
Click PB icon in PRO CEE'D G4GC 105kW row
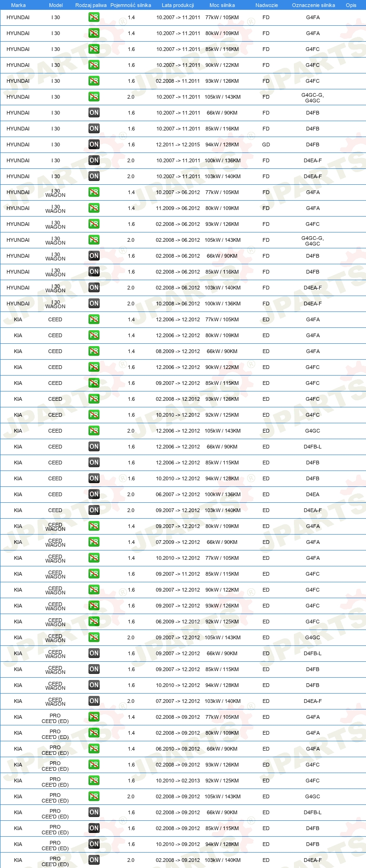tap(94, 796)
